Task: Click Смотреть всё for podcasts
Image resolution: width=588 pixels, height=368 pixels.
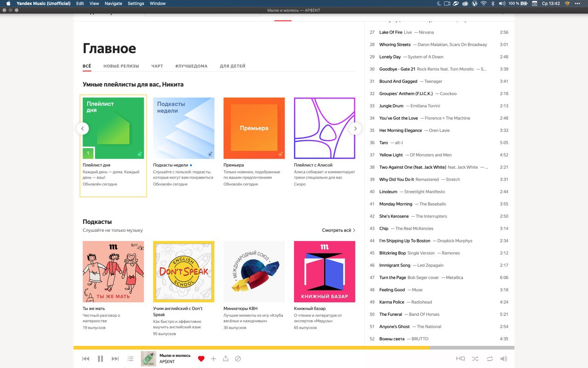Action: [x=339, y=230]
